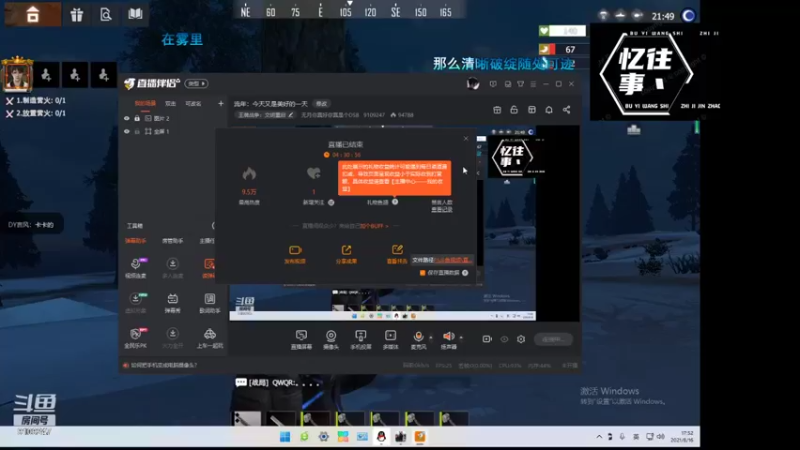Click the home icon in the game
The height and width of the screenshot is (450, 800).
pyautogui.click(x=33, y=14)
